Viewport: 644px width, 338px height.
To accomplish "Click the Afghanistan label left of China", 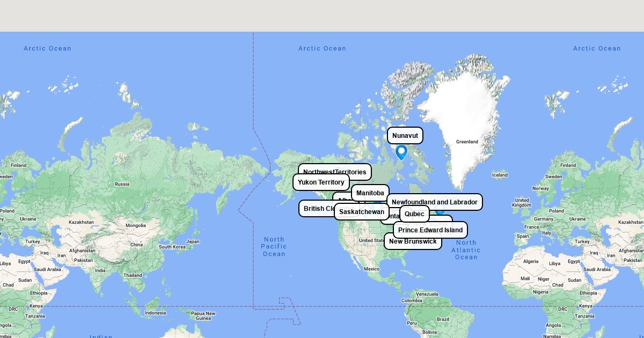I will (82, 251).
